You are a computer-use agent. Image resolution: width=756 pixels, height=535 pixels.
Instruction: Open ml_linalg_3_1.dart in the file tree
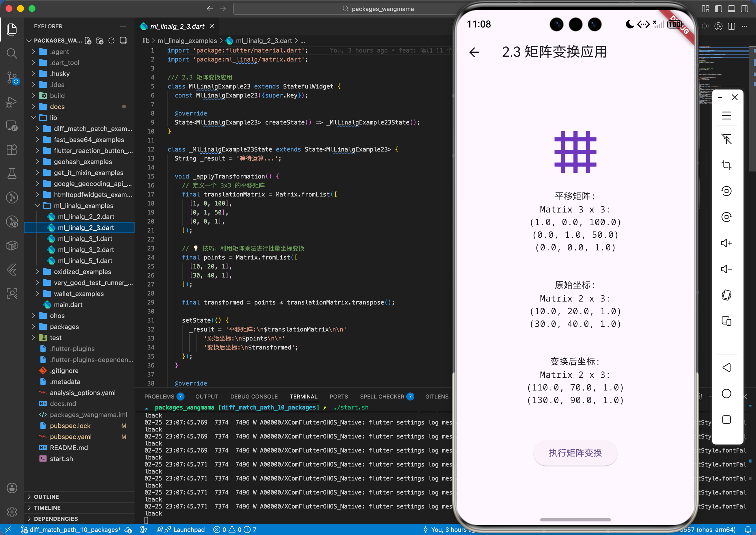coord(85,238)
